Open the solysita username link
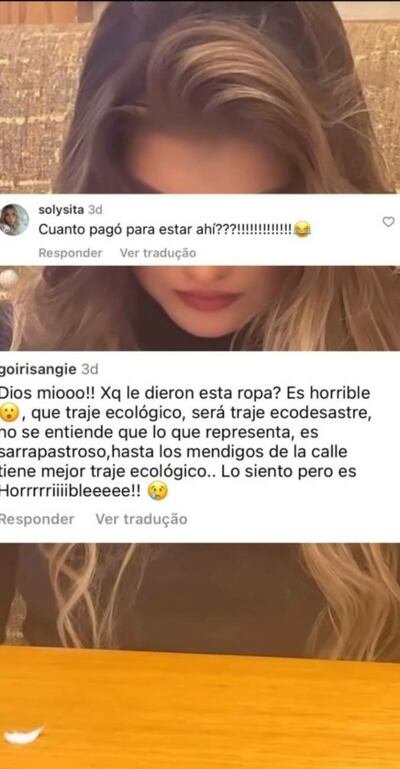 pyautogui.click(x=61, y=210)
